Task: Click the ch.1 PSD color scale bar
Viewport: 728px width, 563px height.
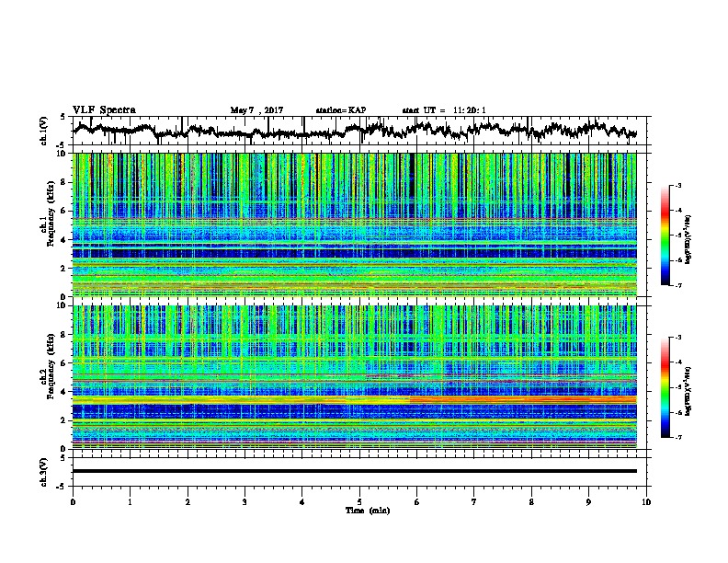Action: point(665,236)
